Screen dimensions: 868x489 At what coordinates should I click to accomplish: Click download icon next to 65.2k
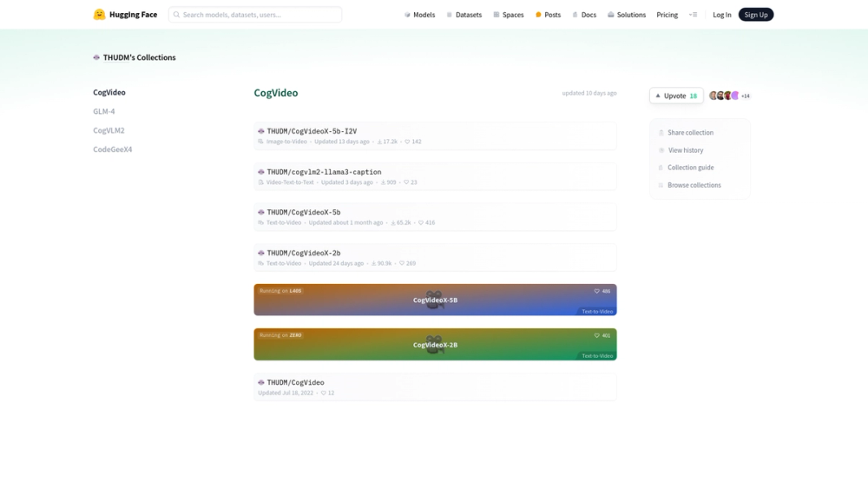393,222
